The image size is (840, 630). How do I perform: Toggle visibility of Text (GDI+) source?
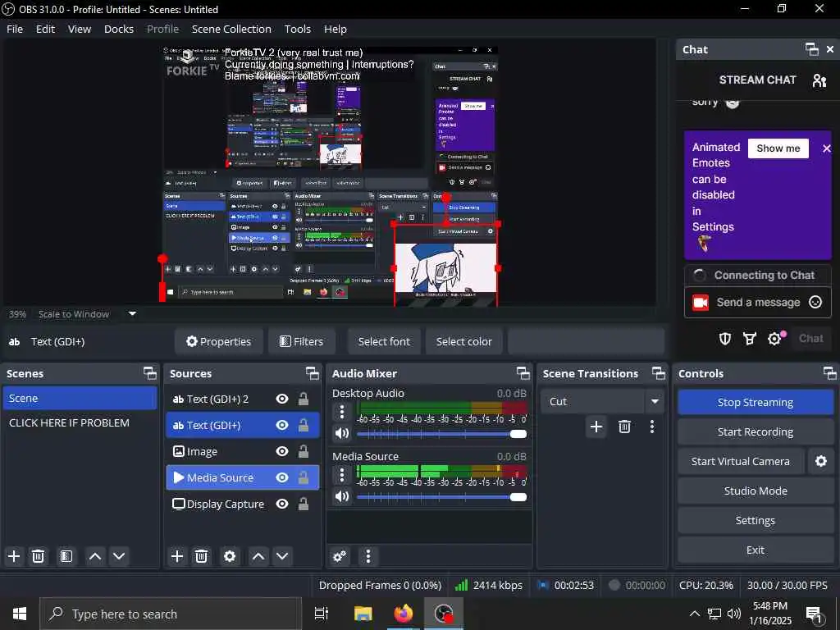[x=282, y=425]
